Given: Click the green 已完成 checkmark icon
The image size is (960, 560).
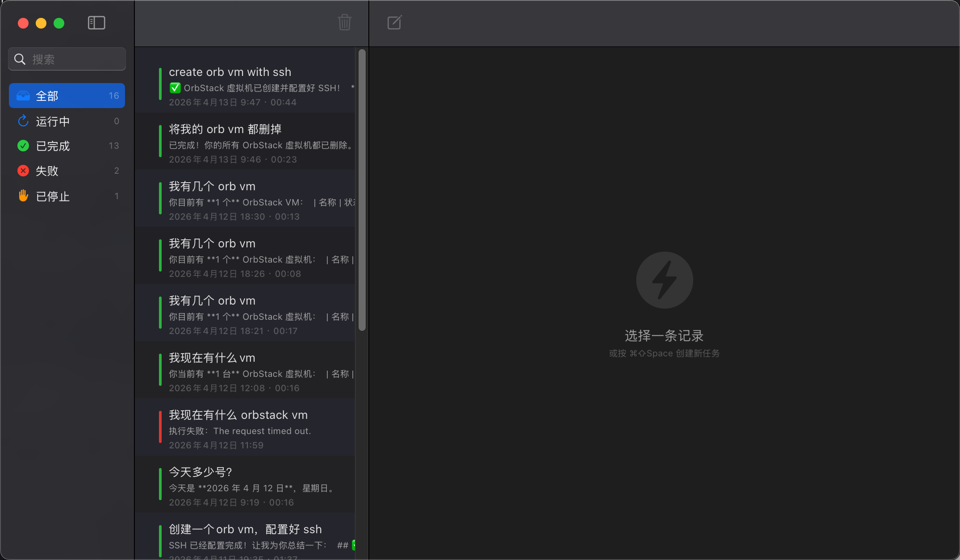Looking at the screenshot, I should (x=23, y=146).
